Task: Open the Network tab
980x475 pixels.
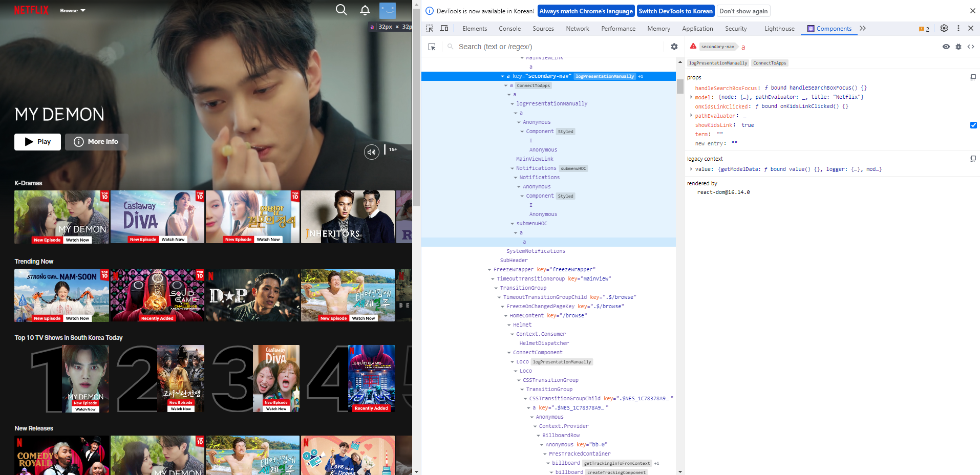Action: pos(578,29)
